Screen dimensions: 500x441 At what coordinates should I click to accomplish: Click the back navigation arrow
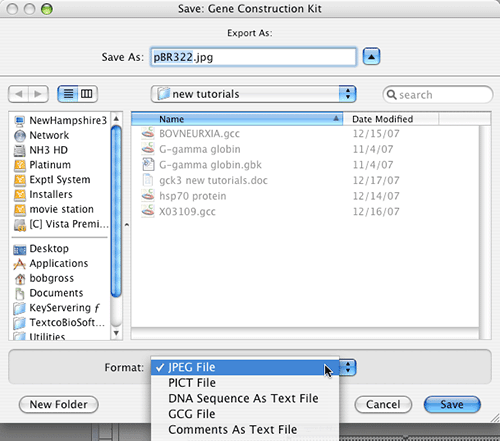click(19, 94)
